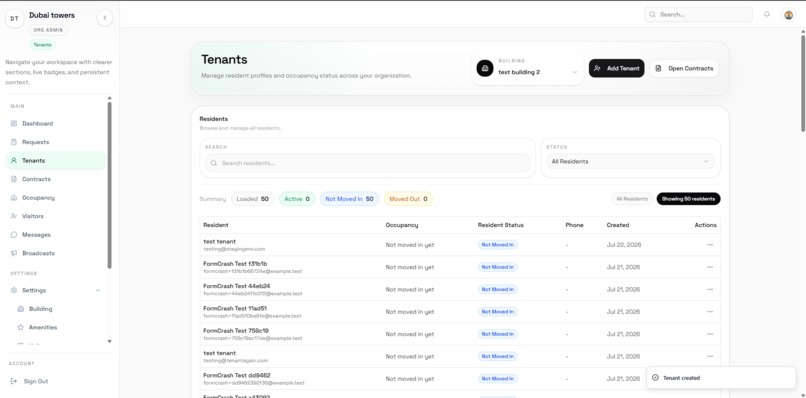This screenshot has width=806, height=398.
Task: Click the Occupancy home icon
Action: pos(14,197)
